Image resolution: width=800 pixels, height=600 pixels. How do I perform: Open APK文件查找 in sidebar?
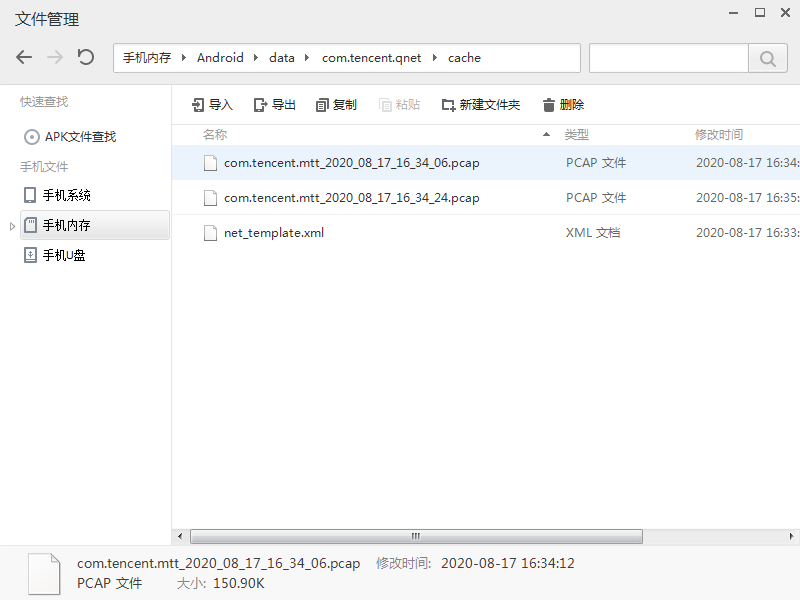70,137
